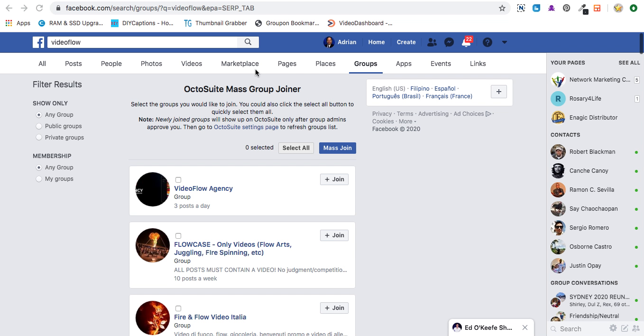Open the Enagic Distributor page icon
This screenshot has width=644, height=336.
pyautogui.click(x=558, y=118)
